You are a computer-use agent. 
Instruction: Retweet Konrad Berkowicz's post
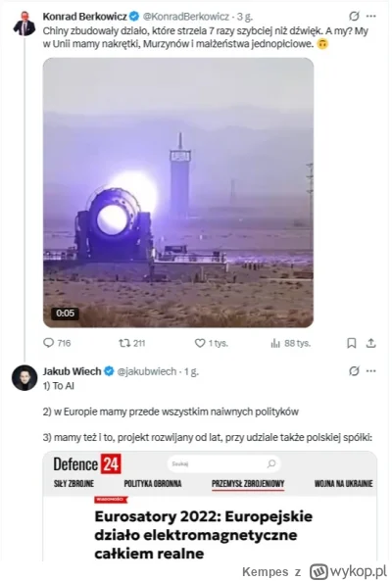point(131,343)
